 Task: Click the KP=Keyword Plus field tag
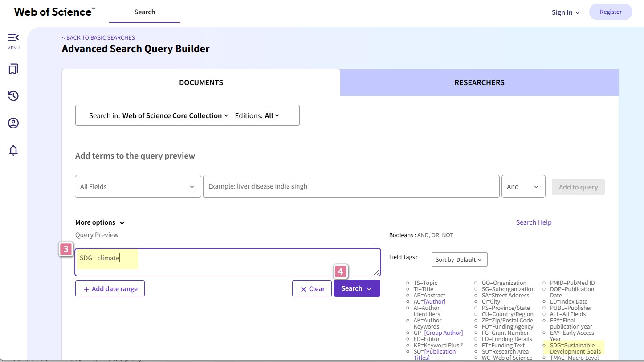click(x=438, y=345)
